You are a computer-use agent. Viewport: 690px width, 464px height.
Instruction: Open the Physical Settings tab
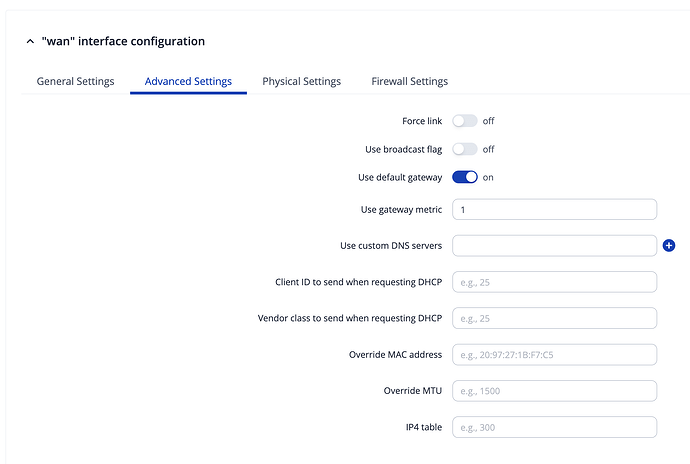click(301, 81)
